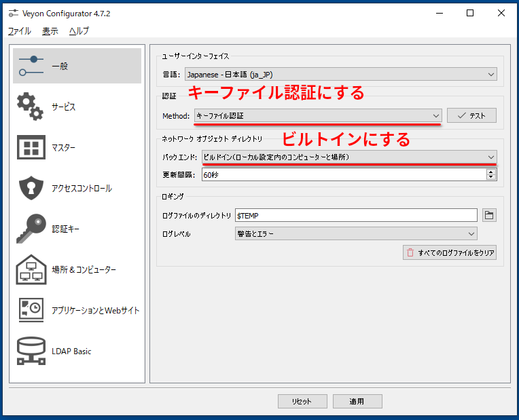
Task: Open the 場所＆コンピューター house icon page
Action: coord(31,269)
